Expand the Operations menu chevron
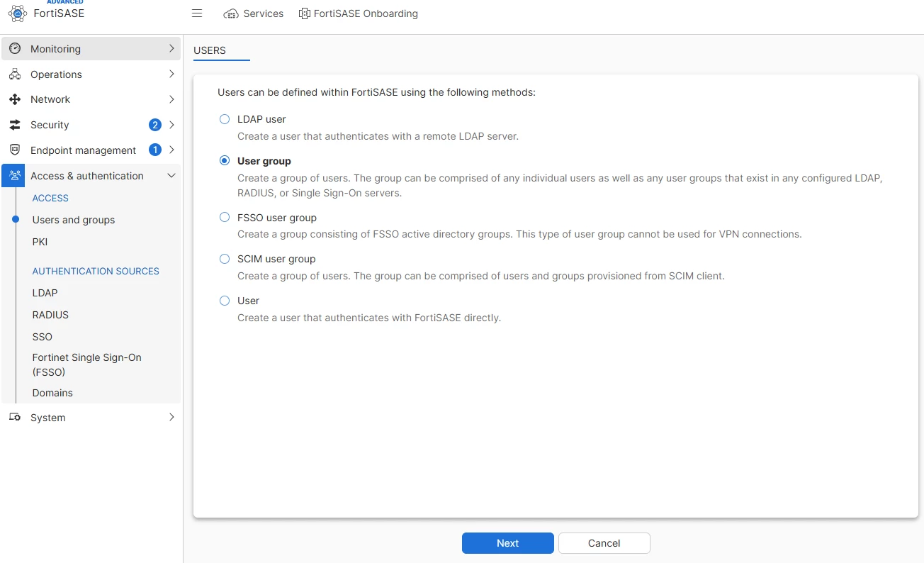The height and width of the screenshot is (563, 924). (171, 74)
